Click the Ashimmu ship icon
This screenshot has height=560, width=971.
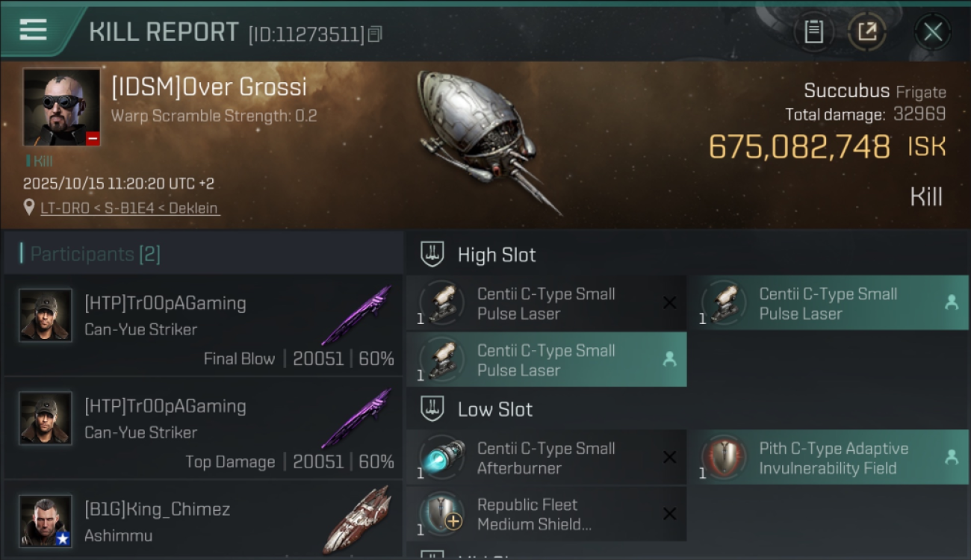click(x=357, y=520)
